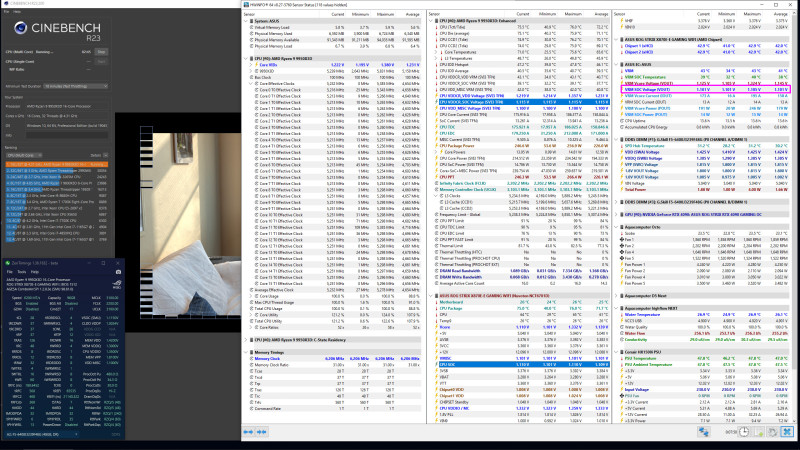Click the Processor field in Cinebench system info

point(67,106)
